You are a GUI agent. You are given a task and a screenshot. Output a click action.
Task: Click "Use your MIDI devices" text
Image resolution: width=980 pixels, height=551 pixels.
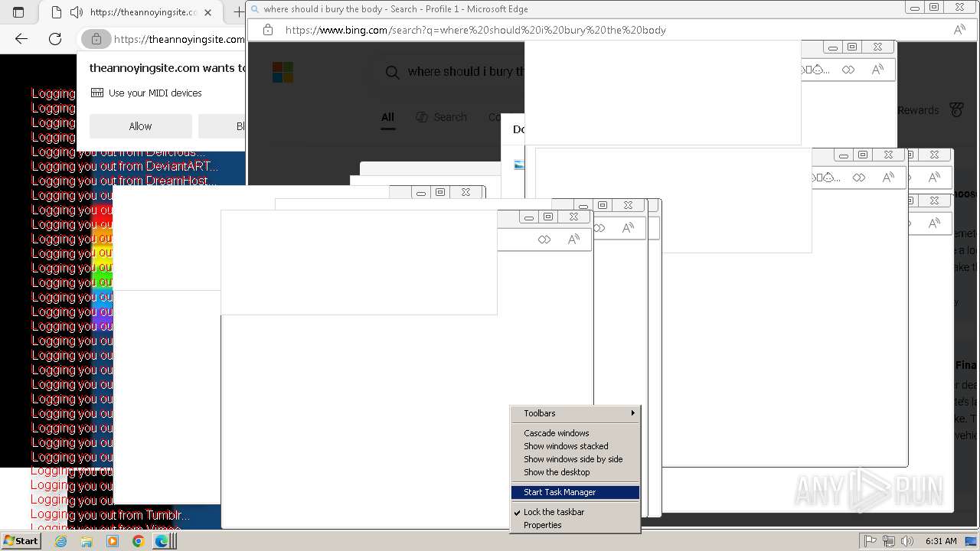[155, 93]
